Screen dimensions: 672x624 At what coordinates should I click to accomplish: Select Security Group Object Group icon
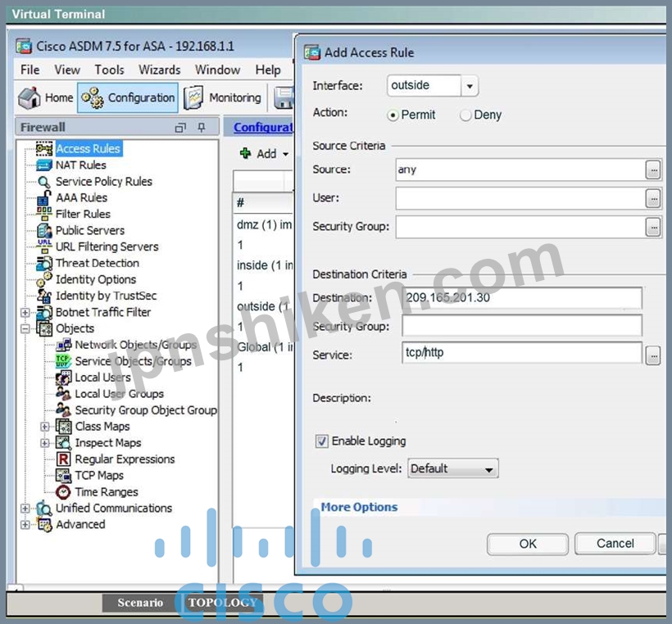point(64,410)
